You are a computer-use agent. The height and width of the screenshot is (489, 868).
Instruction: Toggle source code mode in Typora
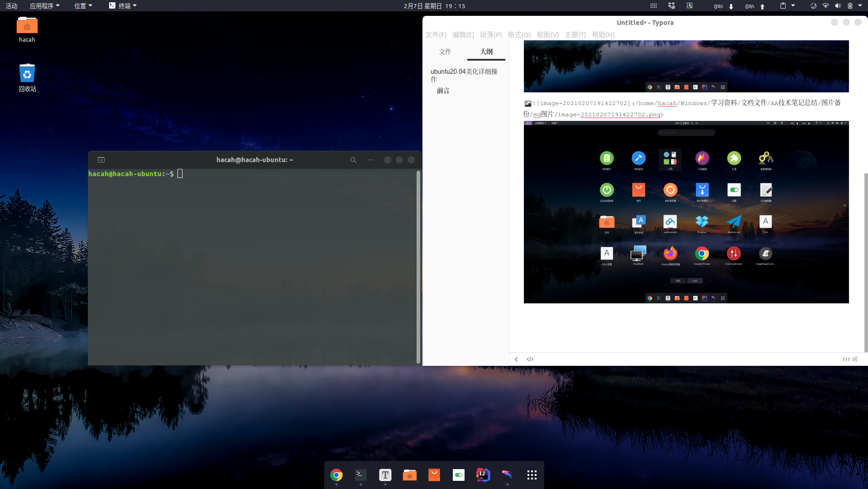pyautogui.click(x=530, y=359)
